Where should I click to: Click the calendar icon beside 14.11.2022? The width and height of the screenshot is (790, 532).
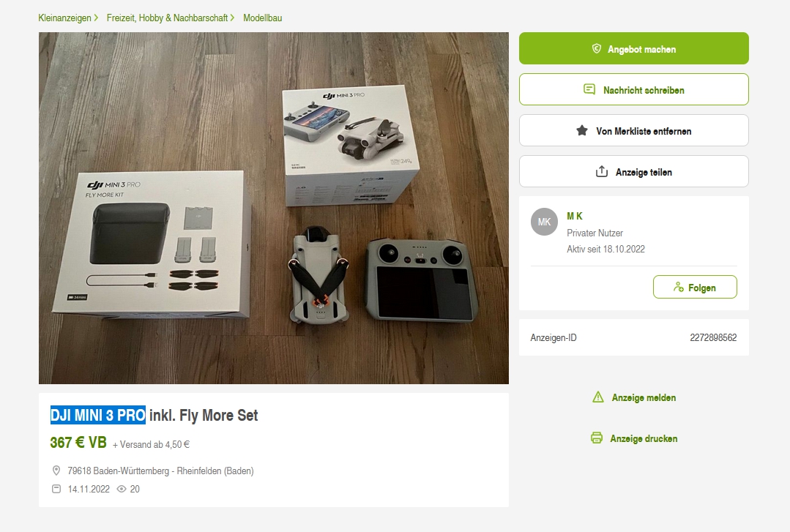pyautogui.click(x=56, y=489)
